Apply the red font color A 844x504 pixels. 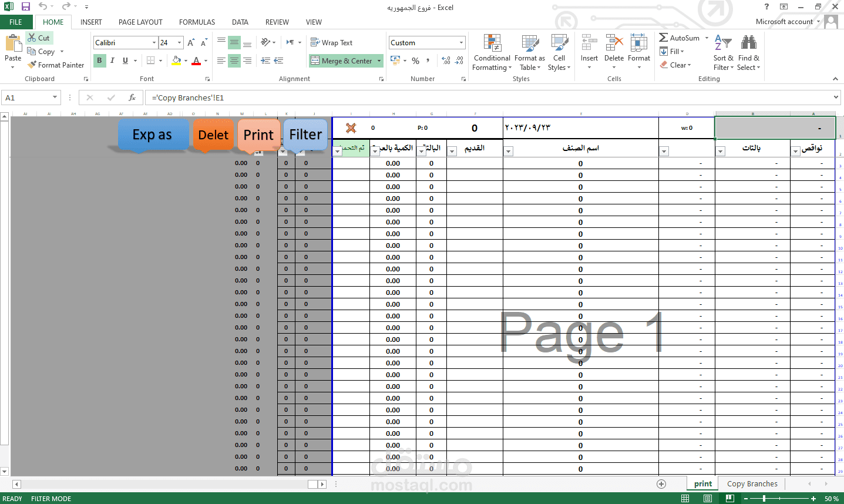pos(196,61)
